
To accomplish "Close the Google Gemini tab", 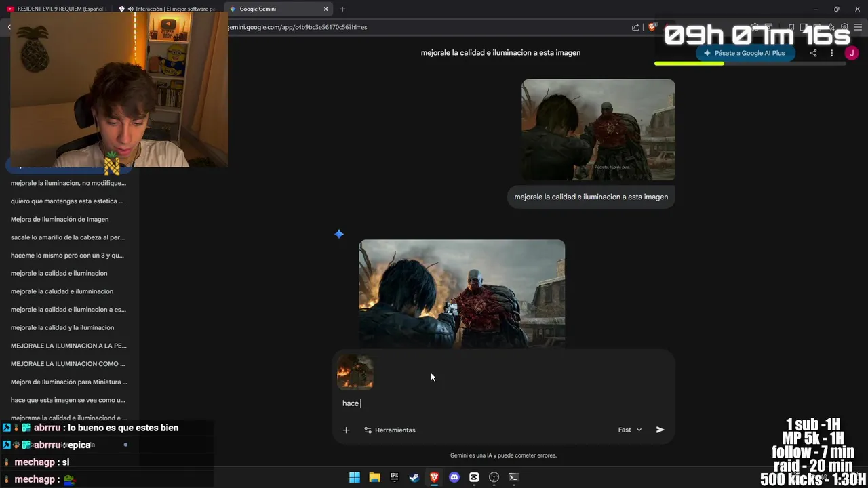I will (325, 9).
